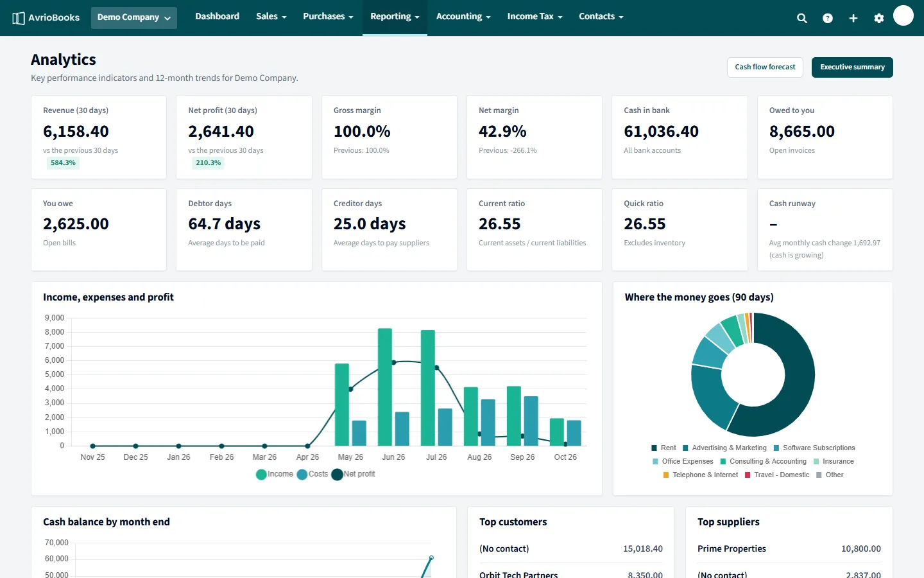Expand the Accounting menu
Viewport: 924px width, 578px height.
(463, 17)
